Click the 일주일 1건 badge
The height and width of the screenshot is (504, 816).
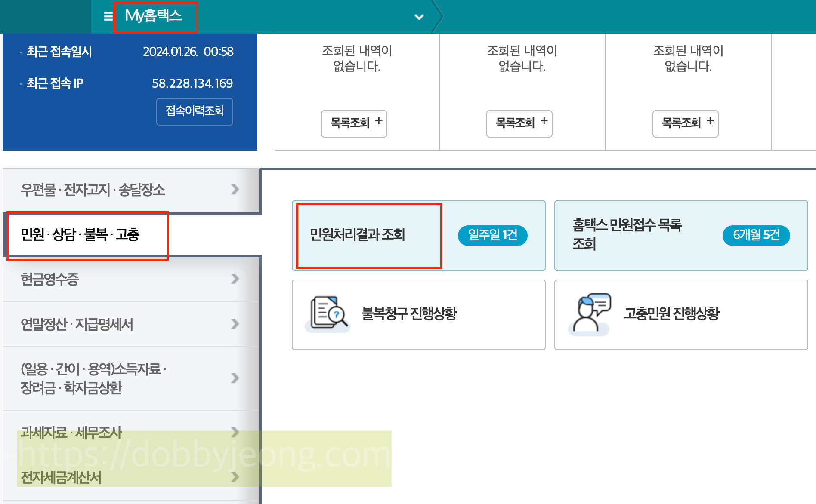coord(492,235)
